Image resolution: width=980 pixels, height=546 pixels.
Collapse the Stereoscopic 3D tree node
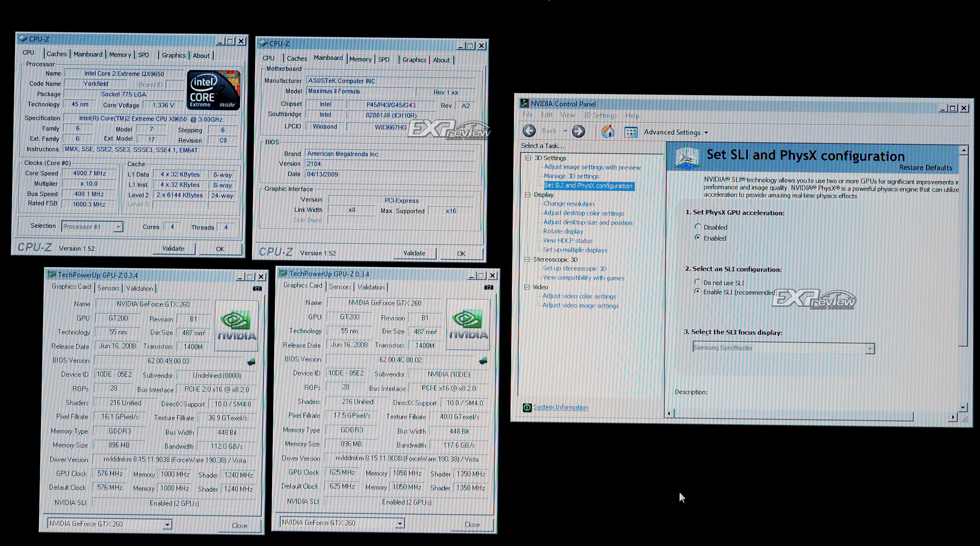(x=527, y=259)
